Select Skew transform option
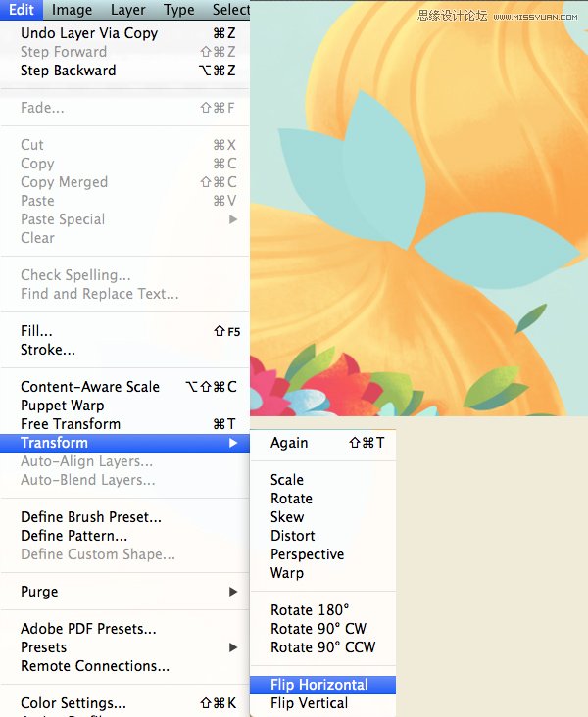The image size is (588, 717). click(323, 517)
